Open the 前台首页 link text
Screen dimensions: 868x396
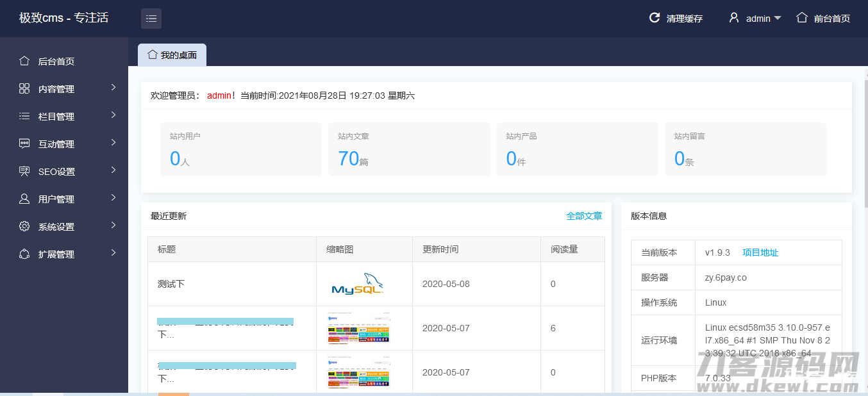pos(832,19)
